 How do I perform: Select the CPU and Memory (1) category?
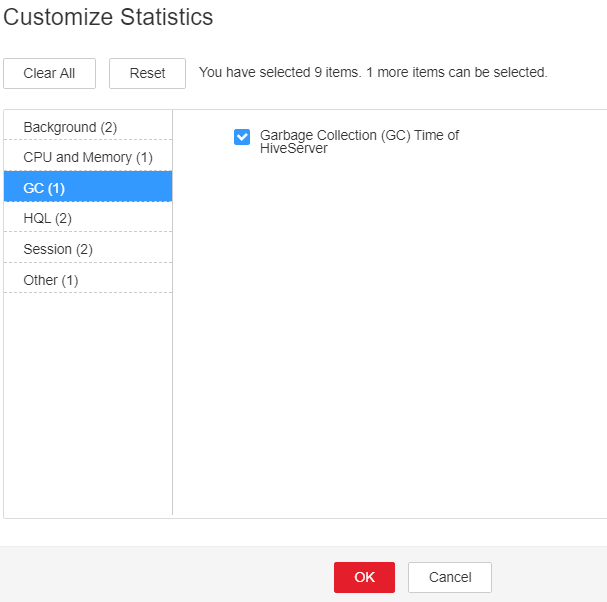[x=88, y=157]
